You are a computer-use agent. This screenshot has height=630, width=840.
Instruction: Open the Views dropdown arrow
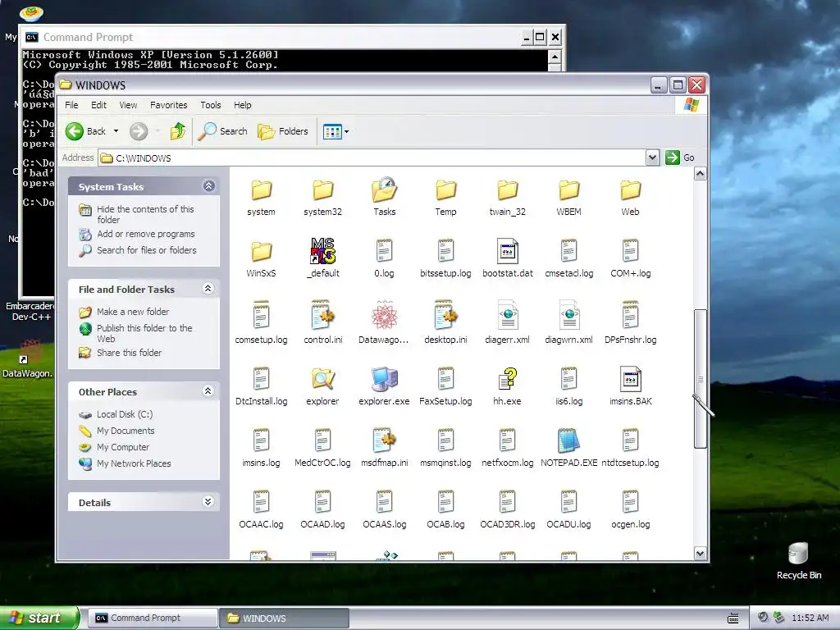tap(347, 131)
